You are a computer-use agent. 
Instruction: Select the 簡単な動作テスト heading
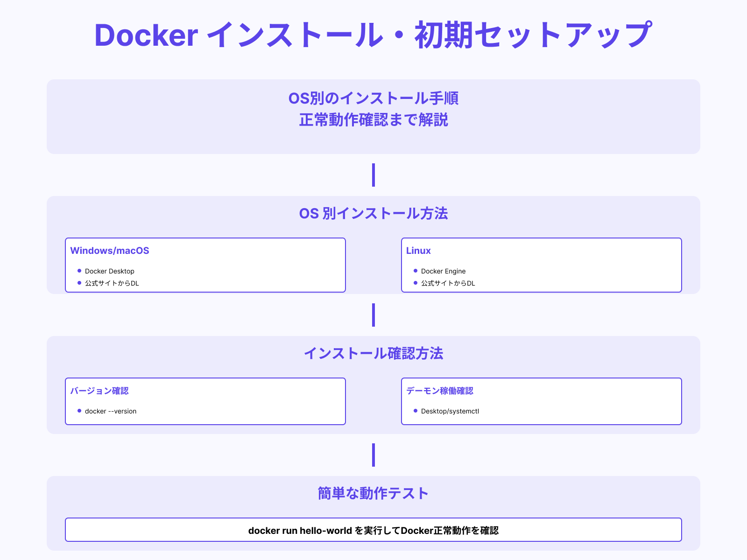point(373,492)
